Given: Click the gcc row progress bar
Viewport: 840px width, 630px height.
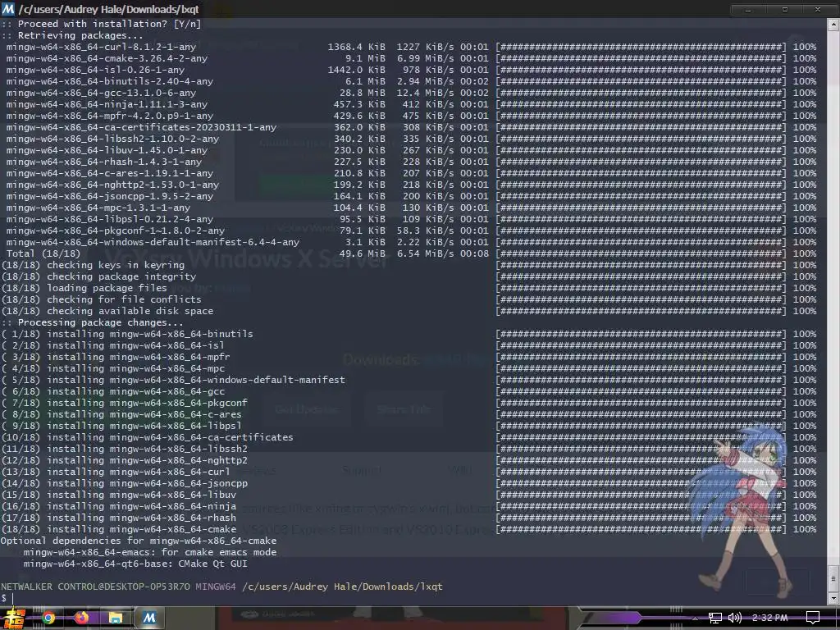Looking at the screenshot, I should [641, 93].
